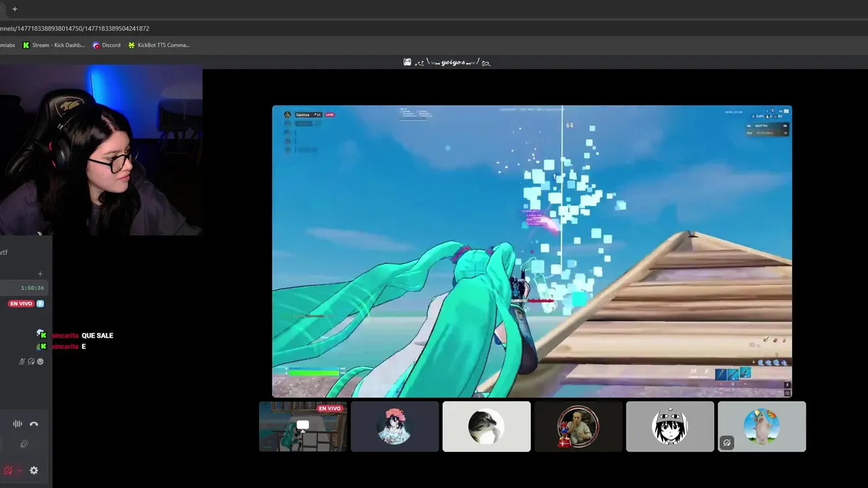Viewport: 868px width, 488px height.
Task: Open a new browser tab
Action: tap(14, 9)
